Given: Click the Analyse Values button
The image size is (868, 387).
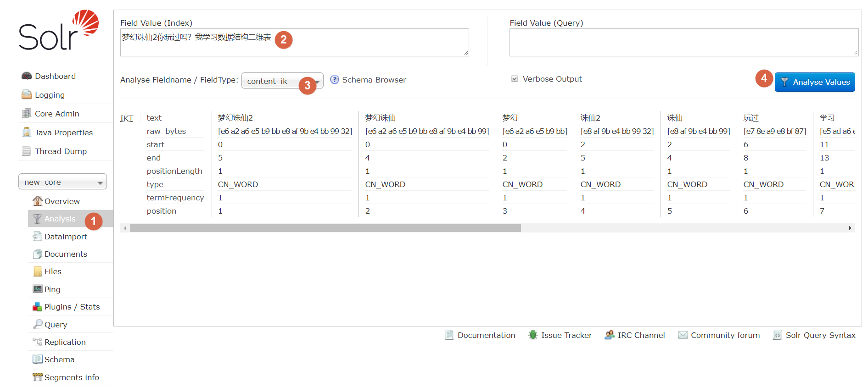Looking at the screenshot, I should (815, 82).
